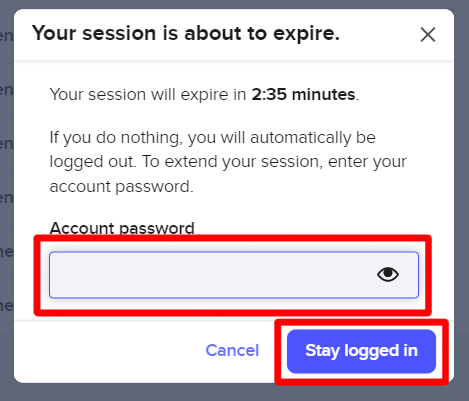Click the Cancel link

click(232, 350)
